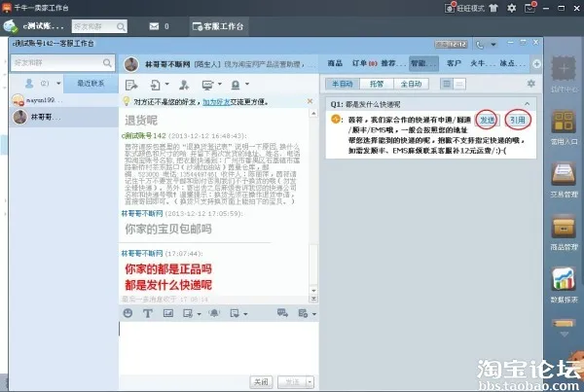This screenshot has height=392, width=584.
Task: Switch to 托管 mode
Action: (x=377, y=84)
